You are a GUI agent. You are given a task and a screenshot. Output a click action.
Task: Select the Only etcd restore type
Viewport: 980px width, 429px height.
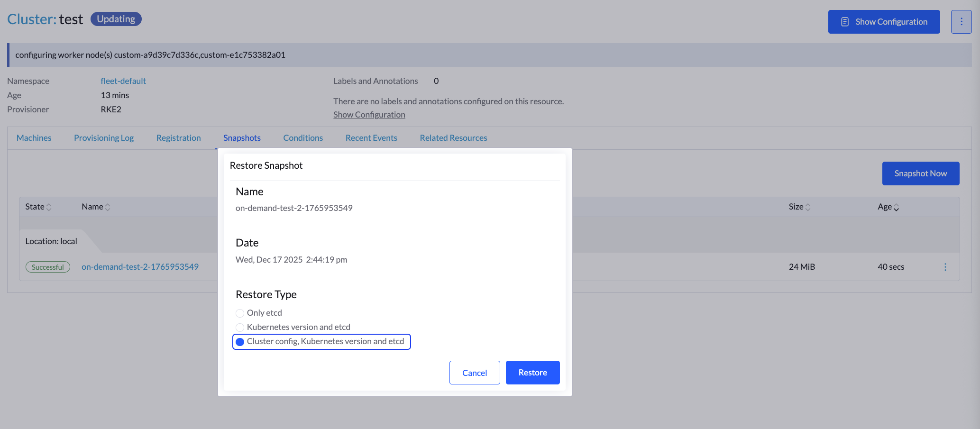tap(240, 313)
